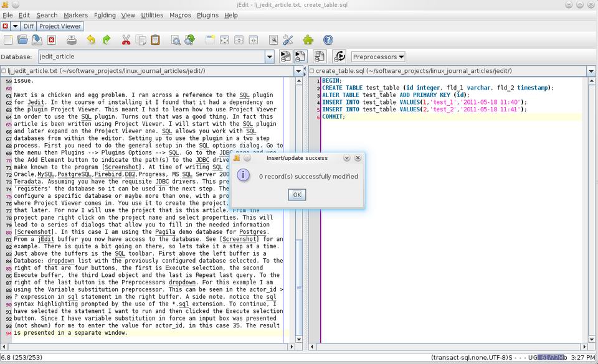The image size is (598, 364).
Task: Click the Paste clipboard icon
Action: pos(155,40)
